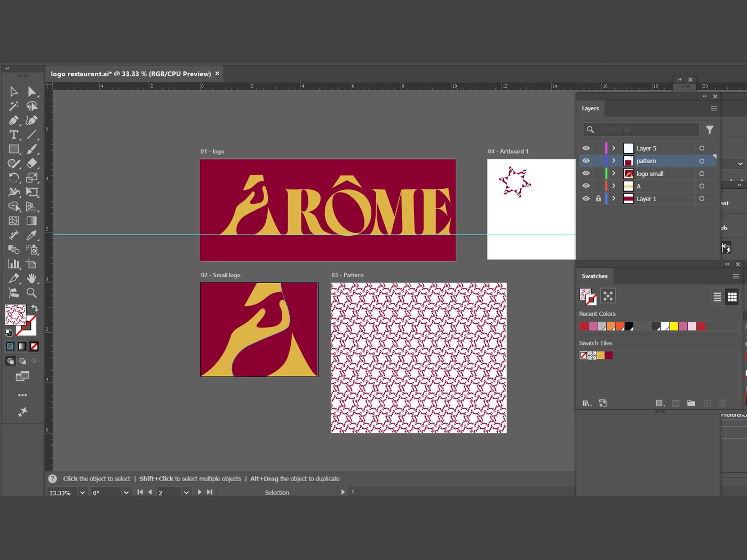Screen dimensions: 747x560
Task: Choose the dark maroon swatch tile
Action: point(609,355)
